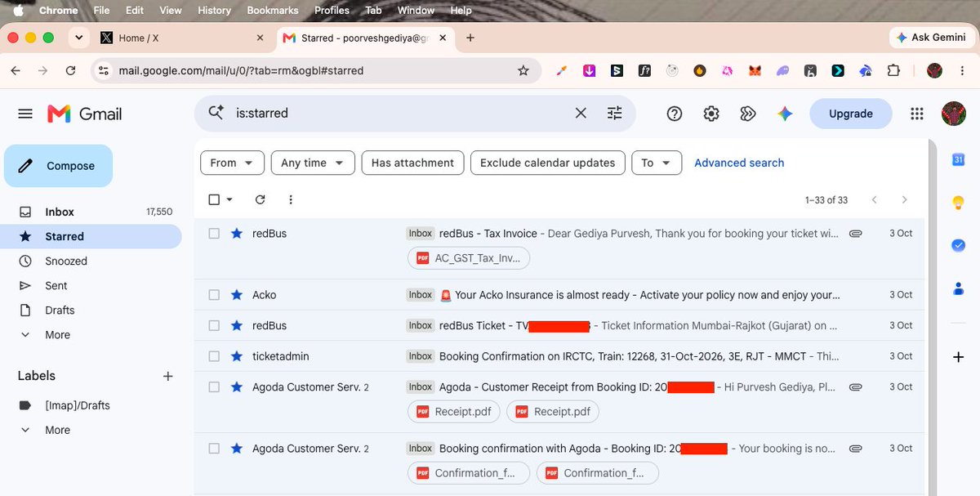
Task: Open the three-dot more options above the list
Action: (291, 199)
